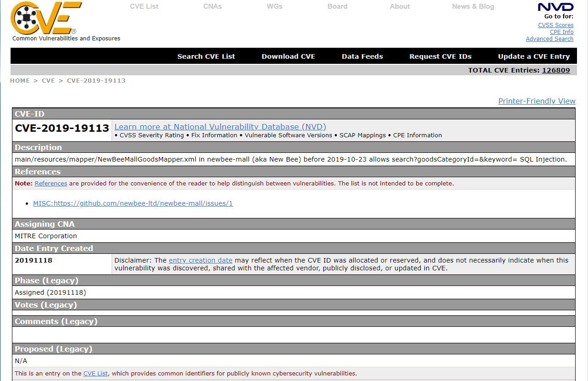Go to HOME breadcrumb
Image resolution: width=588 pixels, height=381 pixels.
click(x=20, y=80)
